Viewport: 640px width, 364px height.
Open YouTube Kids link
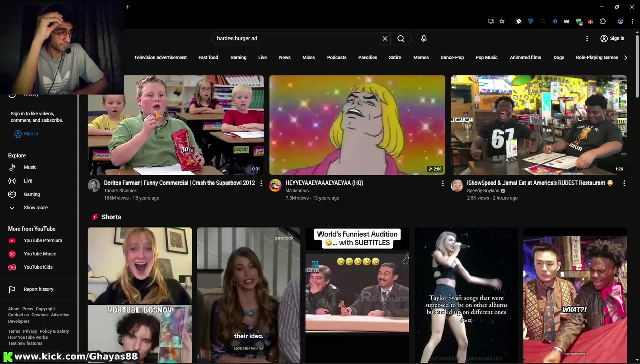[39, 267]
